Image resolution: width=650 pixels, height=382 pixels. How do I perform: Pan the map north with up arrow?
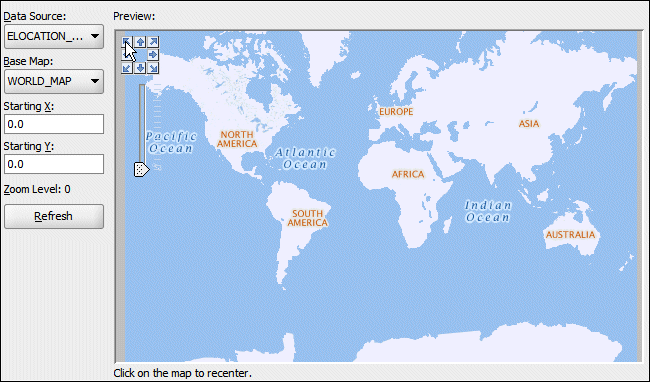pyautogui.click(x=140, y=42)
